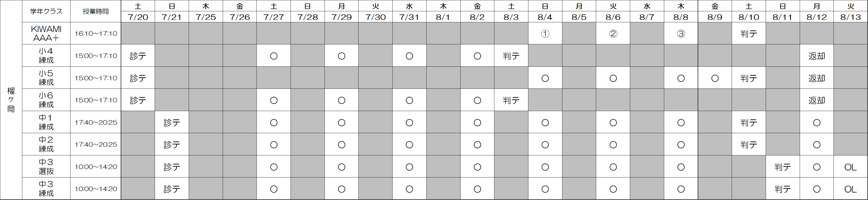Select the 返却 cell in the 小5 練成 row

pyautogui.click(x=817, y=78)
